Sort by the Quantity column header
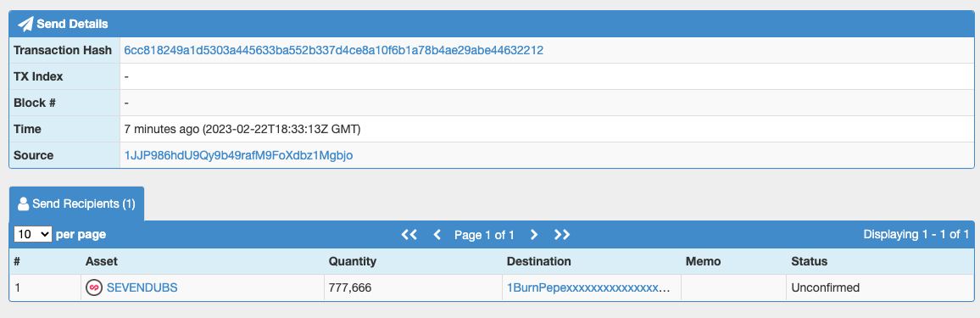Viewport: 980px width, 318px height. [353, 261]
